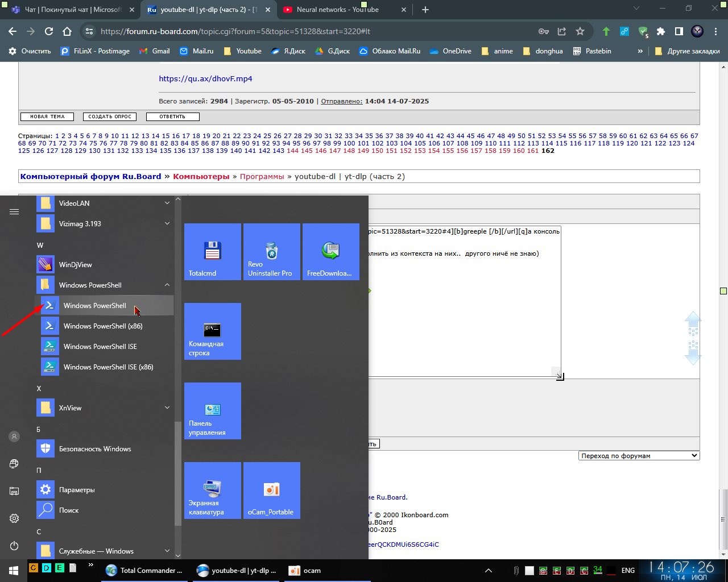Expand the XnView folder

point(105,408)
